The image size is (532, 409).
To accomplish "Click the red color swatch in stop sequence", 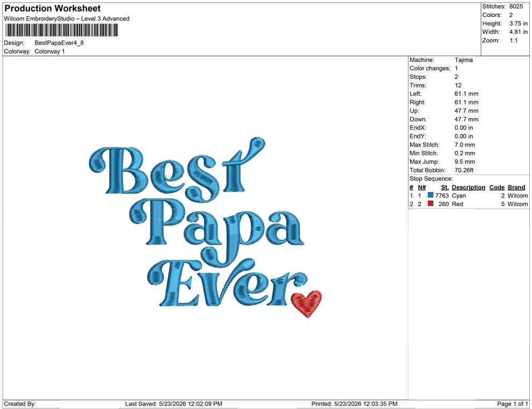I will click(x=430, y=203).
